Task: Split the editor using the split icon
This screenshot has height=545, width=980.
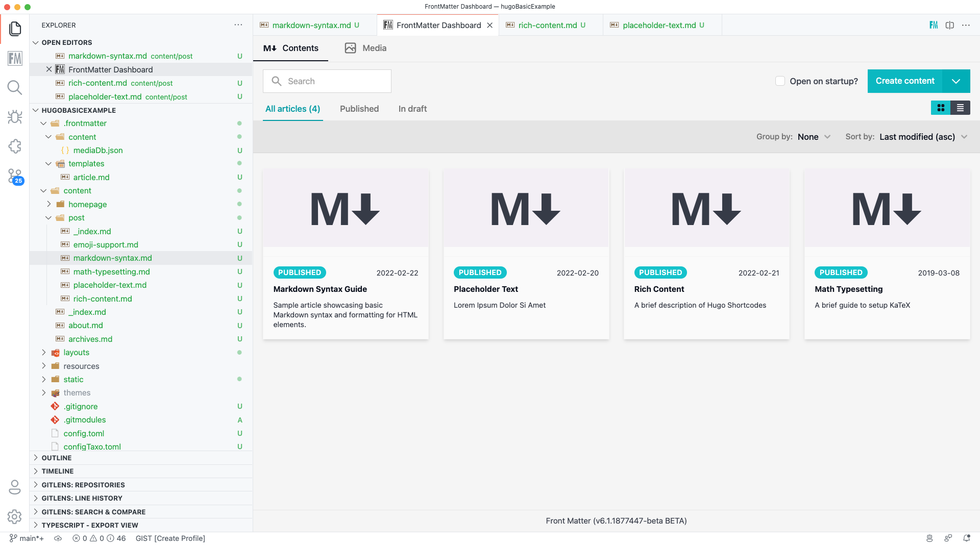Action: click(949, 24)
